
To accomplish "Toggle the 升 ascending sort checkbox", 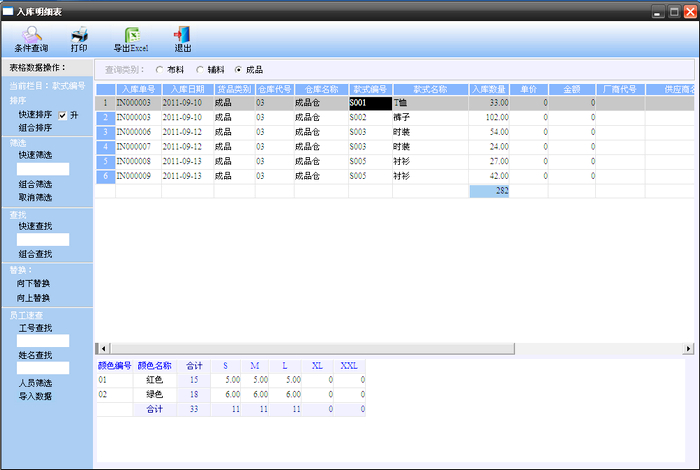I will pyautogui.click(x=63, y=115).
